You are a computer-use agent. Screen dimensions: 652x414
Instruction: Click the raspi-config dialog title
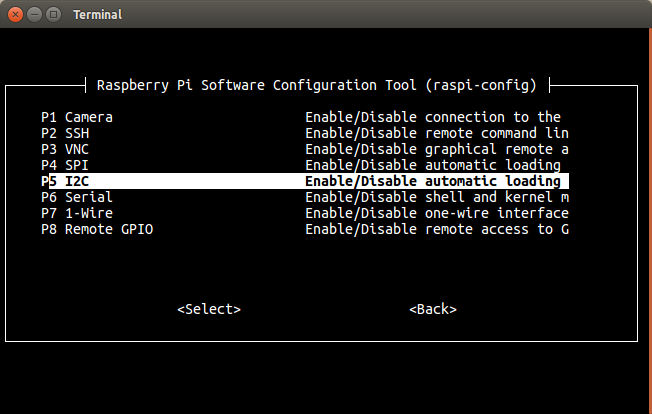pos(317,85)
